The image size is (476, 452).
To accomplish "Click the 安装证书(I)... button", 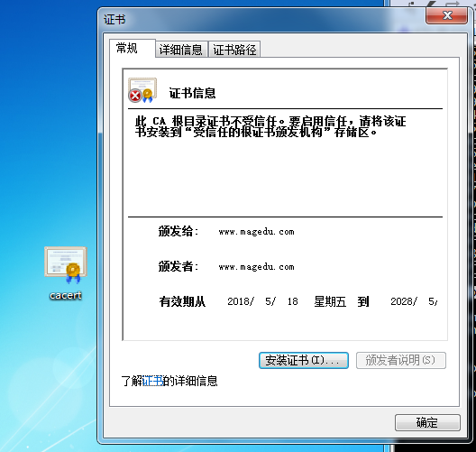I will coord(303,360).
